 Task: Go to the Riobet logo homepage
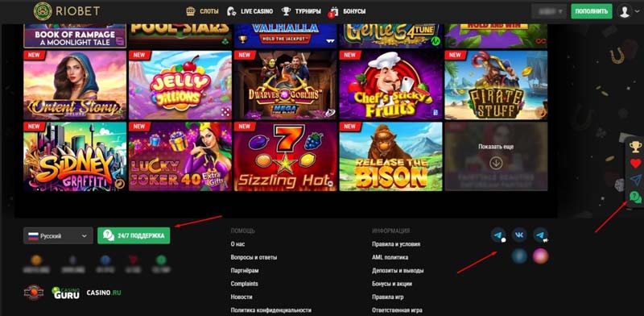tap(67, 11)
